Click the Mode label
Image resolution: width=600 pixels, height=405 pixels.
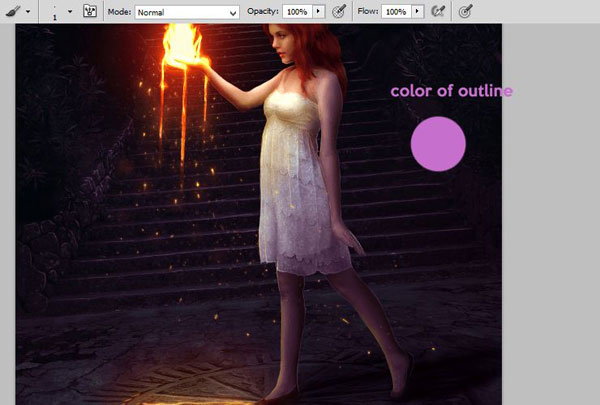[x=120, y=12]
